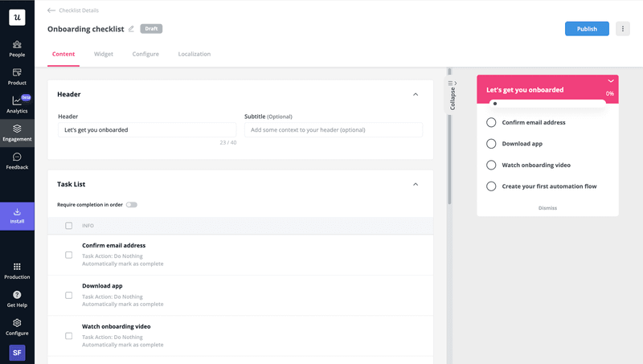Click the Userpilot logo icon
This screenshot has height=364, width=643.
pyautogui.click(x=17, y=17)
